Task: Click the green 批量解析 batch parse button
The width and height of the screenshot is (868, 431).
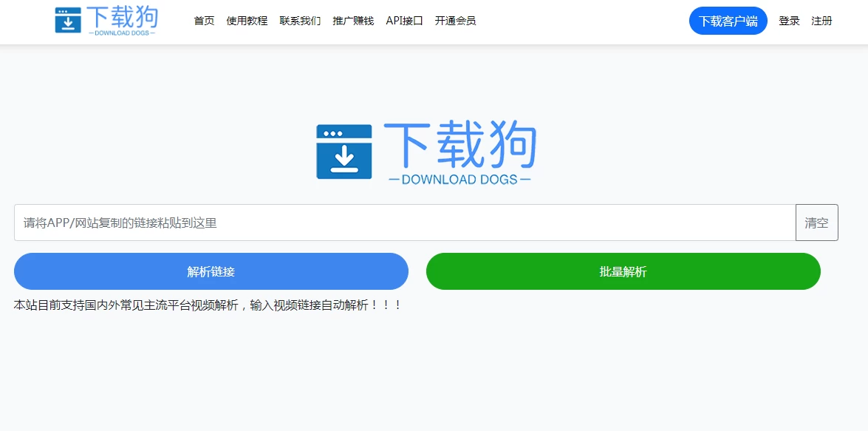Action: pyautogui.click(x=623, y=271)
